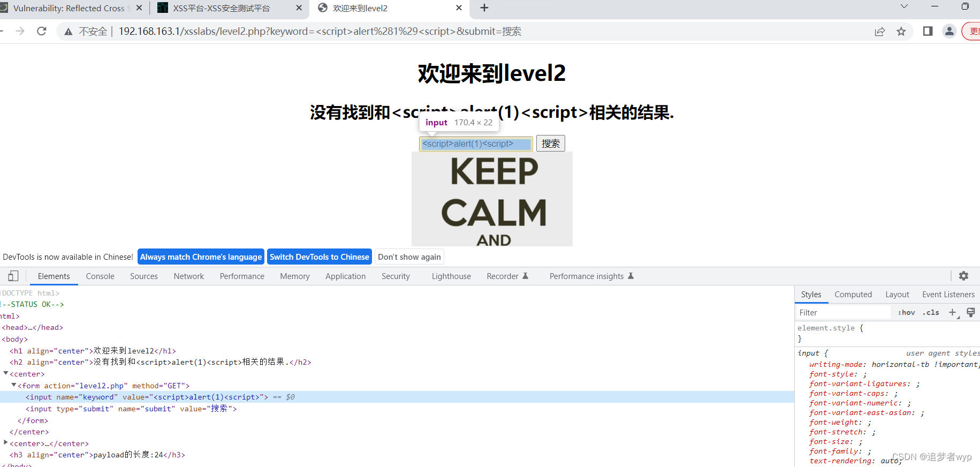The height and width of the screenshot is (467, 980).
Task: Open the Performance panel tab
Action: [242, 276]
